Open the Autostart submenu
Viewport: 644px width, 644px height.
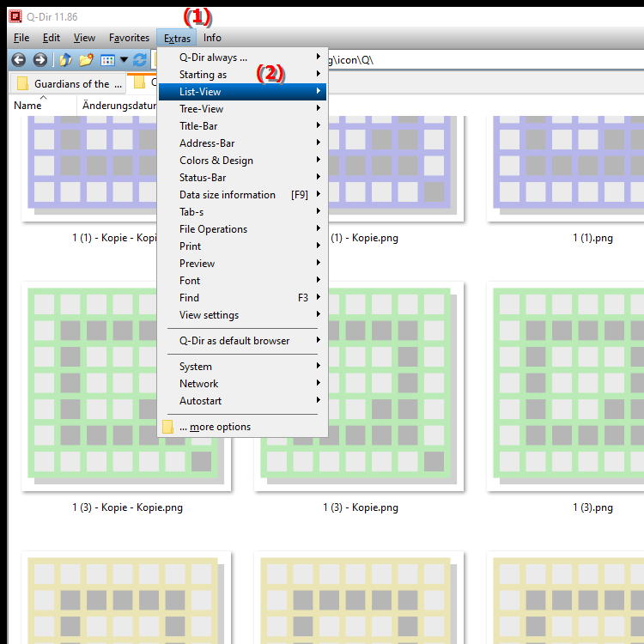pos(242,401)
